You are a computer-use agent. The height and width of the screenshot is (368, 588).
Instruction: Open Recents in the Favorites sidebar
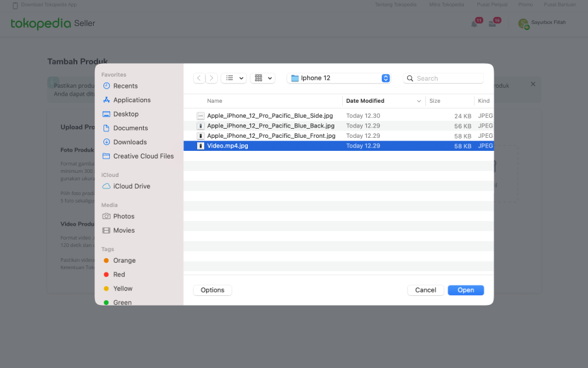(x=126, y=86)
